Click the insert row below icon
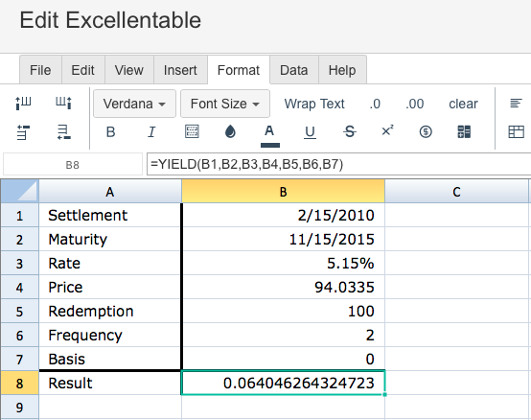 (x=63, y=132)
